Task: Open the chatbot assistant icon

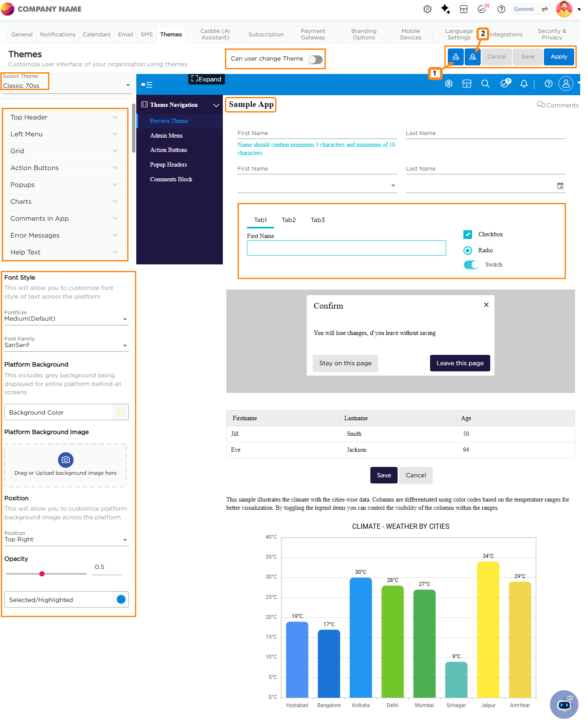Action: [x=564, y=704]
